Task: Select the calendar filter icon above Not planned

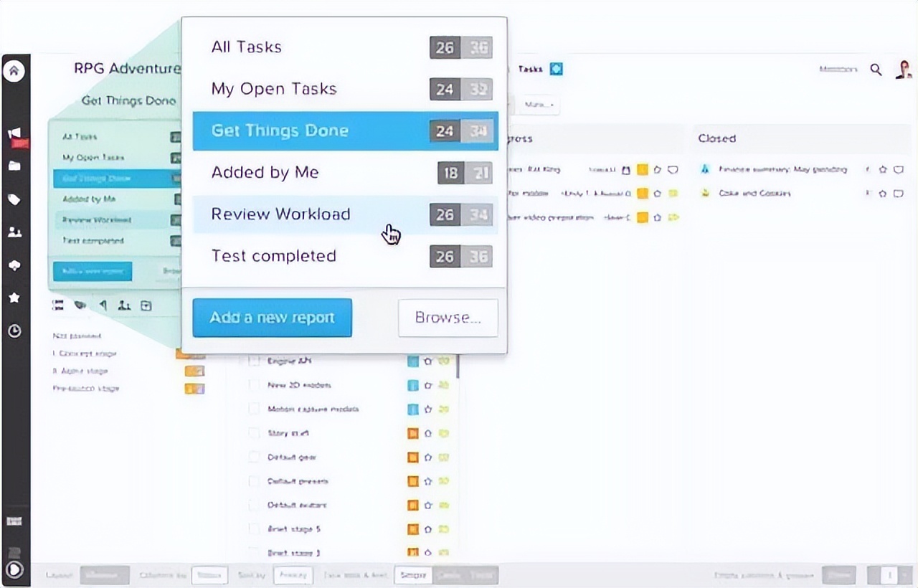Action: pos(146,305)
